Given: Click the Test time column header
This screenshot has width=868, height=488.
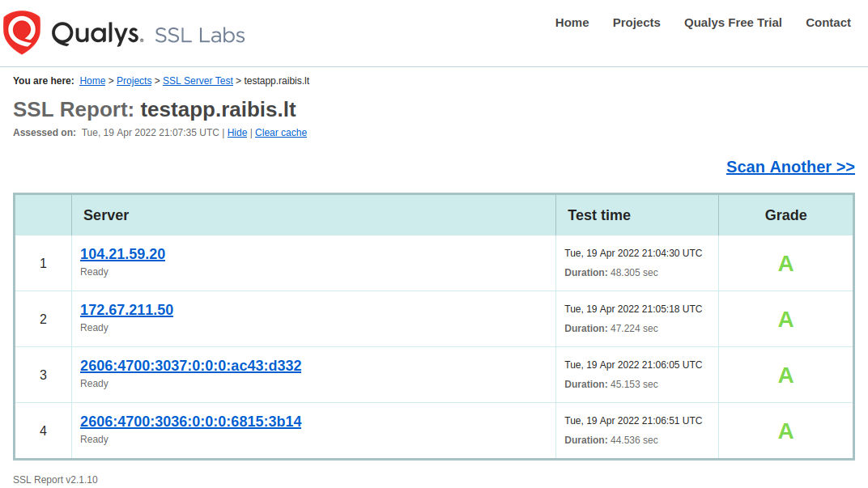Looking at the screenshot, I should click(599, 215).
